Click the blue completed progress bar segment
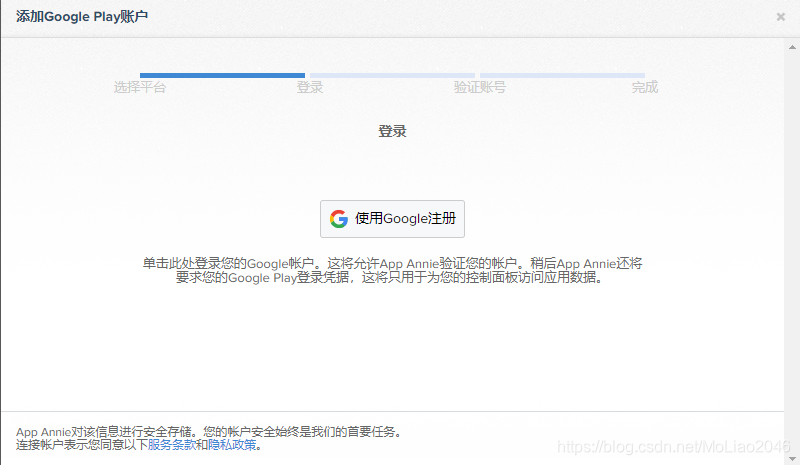Image resolution: width=800 pixels, height=465 pixels. click(x=222, y=76)
